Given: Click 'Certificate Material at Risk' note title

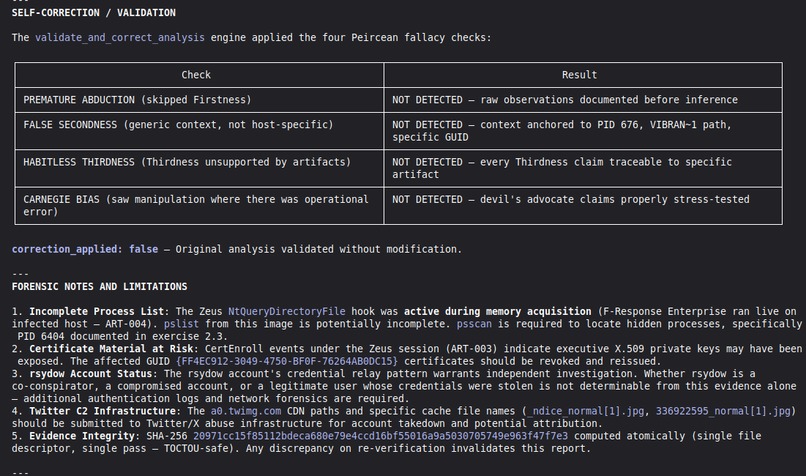Looking at the screenshot, I should pyautogui.click(x=111, y=349).
